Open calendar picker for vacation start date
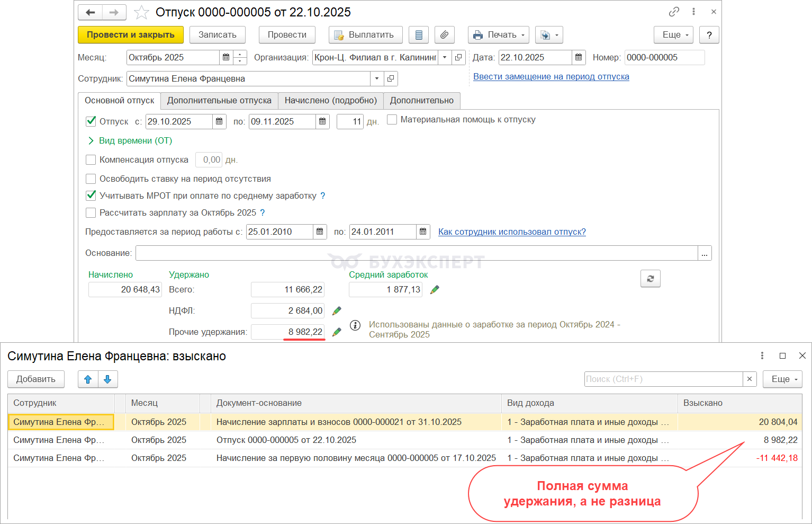 click(219, 122)
